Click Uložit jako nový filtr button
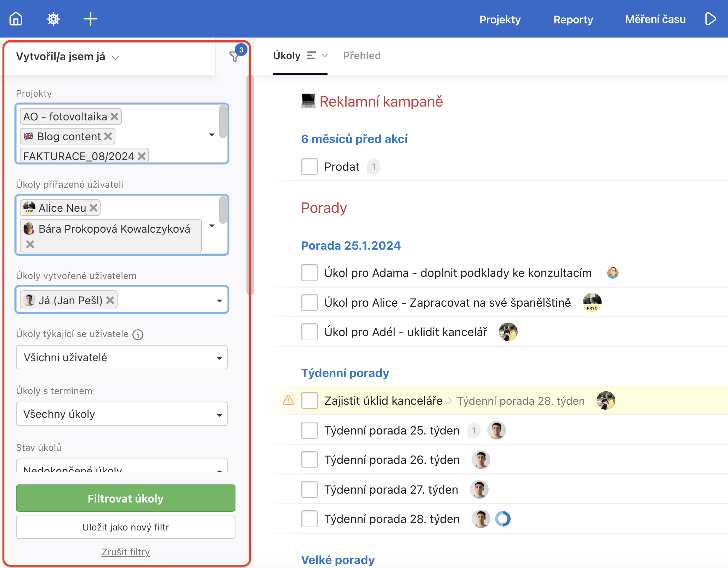 click(126, 527)
